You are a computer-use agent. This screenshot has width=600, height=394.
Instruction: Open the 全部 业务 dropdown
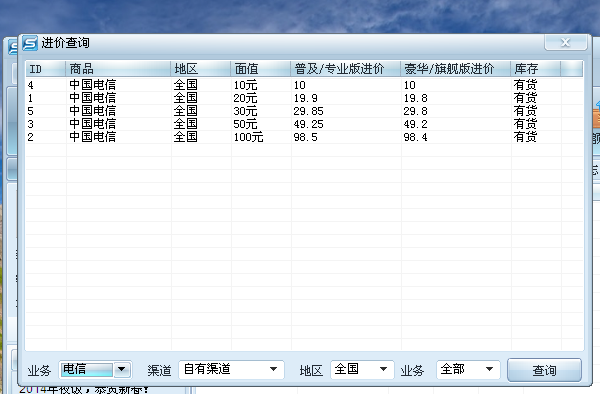[468, 370]
